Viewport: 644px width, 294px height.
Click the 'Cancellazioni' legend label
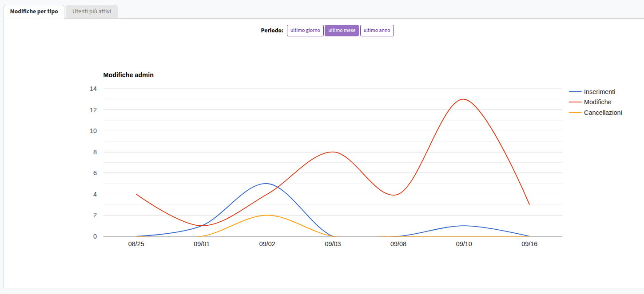pyautogui.click(x=603, y=113)
